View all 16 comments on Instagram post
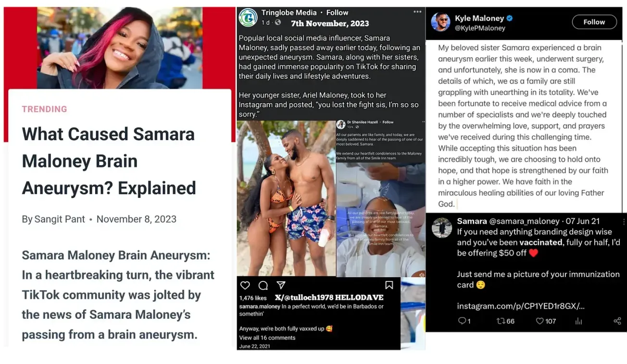Screen dimensions: 627x364 point(267,338)
